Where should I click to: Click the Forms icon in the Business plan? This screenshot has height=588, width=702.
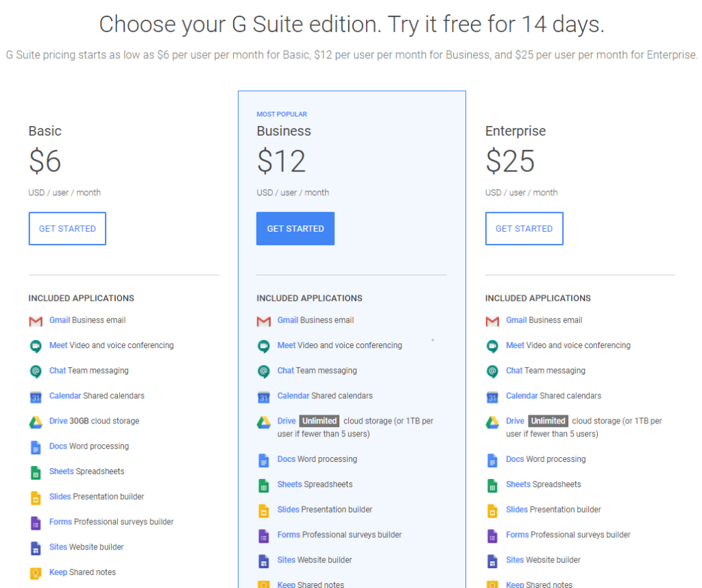[x=264, y=536]
